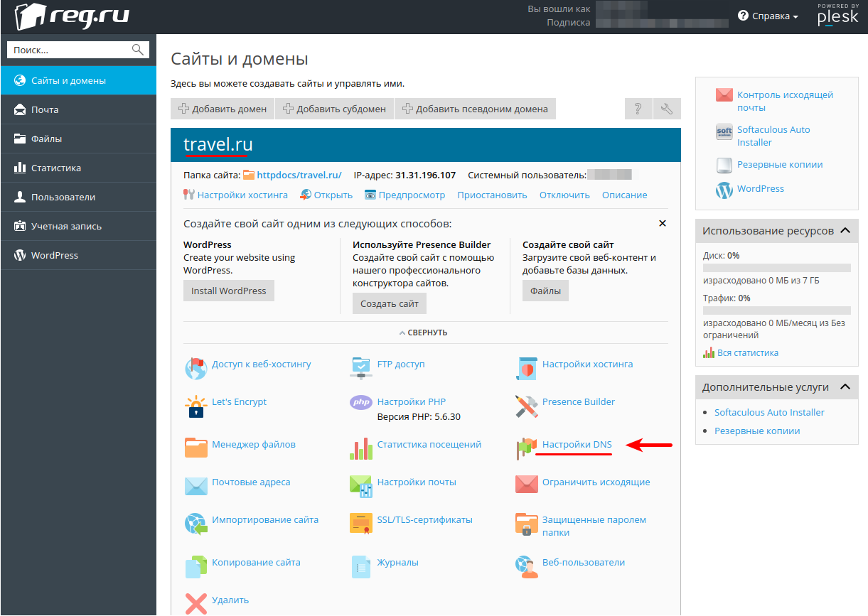Viewport: 868px width, 616px height.
Task: Click the question mark help button
Action: click(x=638, y=109)
